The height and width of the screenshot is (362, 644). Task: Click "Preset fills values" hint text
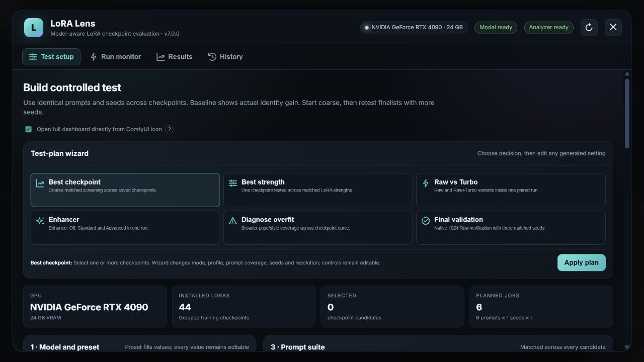click(x=187, y=347)
